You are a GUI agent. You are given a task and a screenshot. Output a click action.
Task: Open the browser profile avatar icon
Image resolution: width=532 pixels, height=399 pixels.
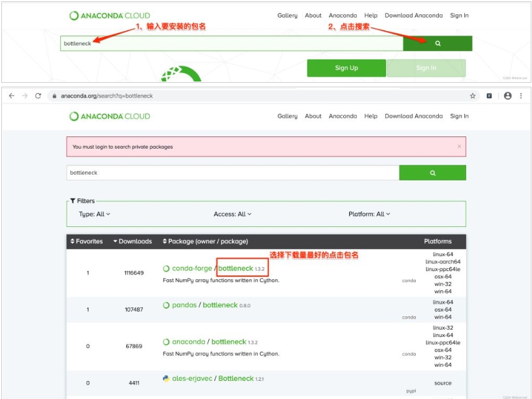point(507,96)
